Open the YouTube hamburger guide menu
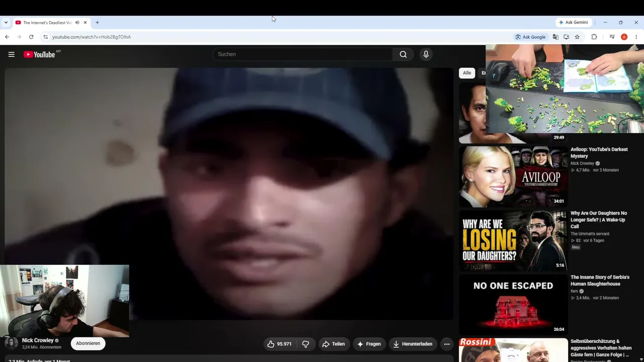644x362 pixels. (x=12, y=54)
